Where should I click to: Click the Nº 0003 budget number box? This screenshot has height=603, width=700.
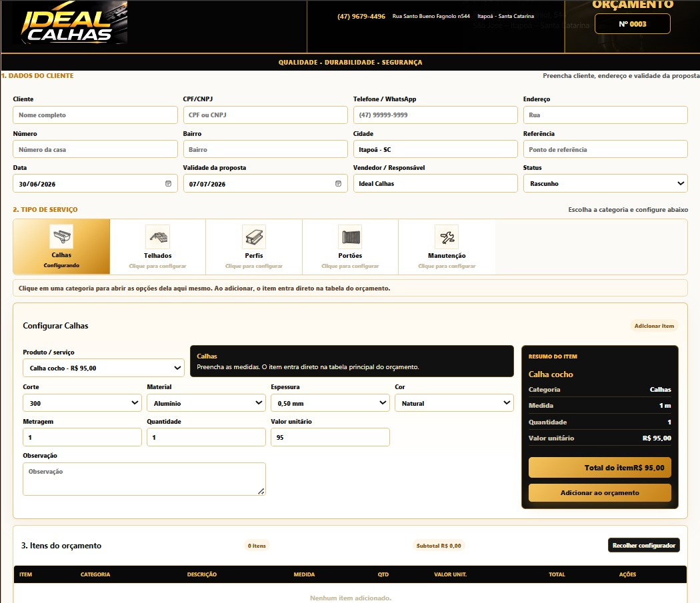[632, 24]
